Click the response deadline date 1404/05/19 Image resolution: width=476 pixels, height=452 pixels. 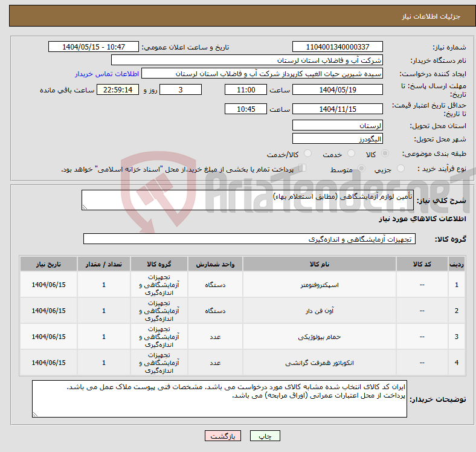[x=337, y=89]
